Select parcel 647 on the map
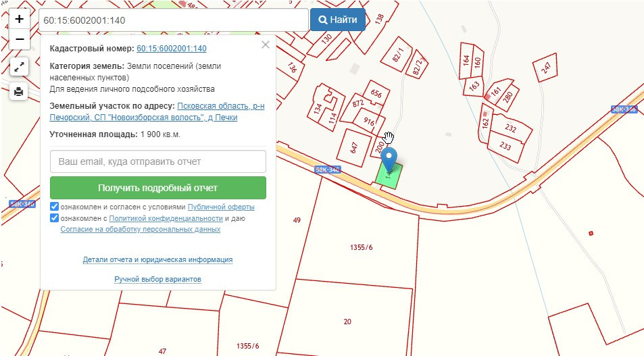Viewport: 644px width, 356px height. (353, 148)
